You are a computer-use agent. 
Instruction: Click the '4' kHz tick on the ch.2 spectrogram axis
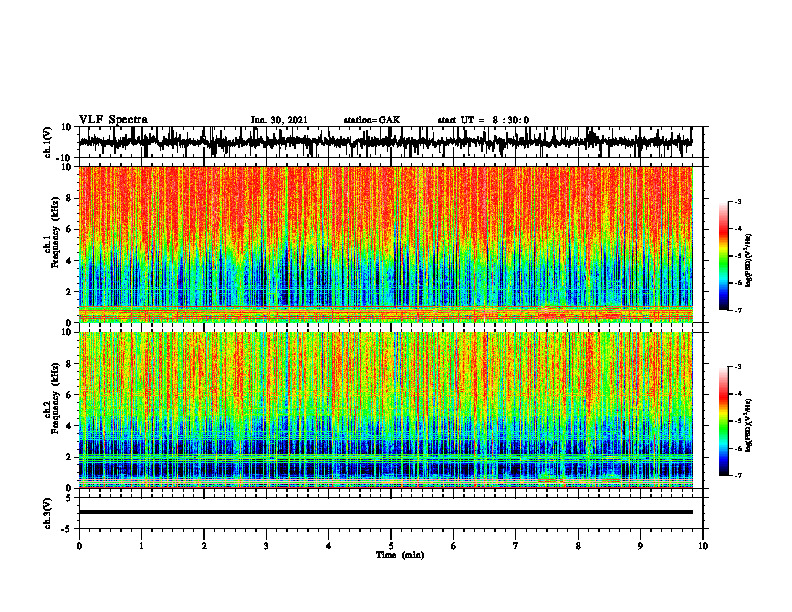[70, 426]
